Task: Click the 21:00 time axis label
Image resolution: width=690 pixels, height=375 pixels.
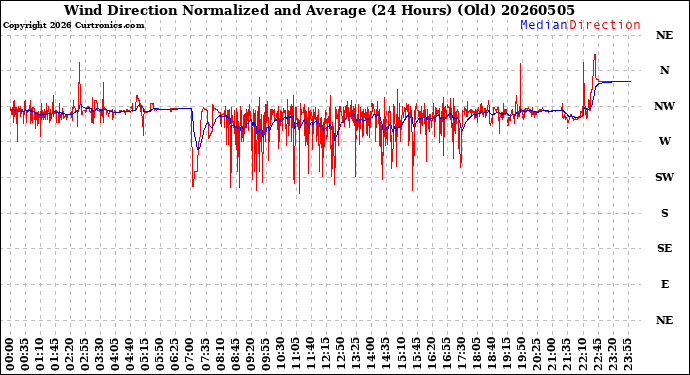Action: coord(551,354)
